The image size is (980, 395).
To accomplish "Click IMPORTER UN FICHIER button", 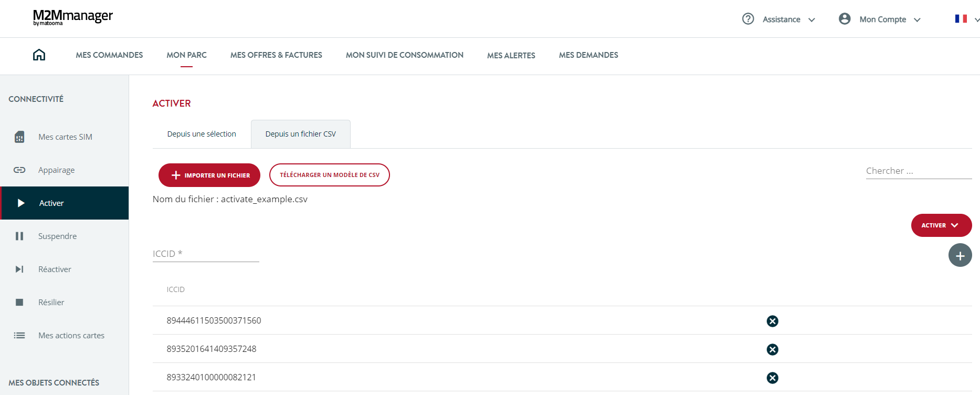I will (209, 175).
